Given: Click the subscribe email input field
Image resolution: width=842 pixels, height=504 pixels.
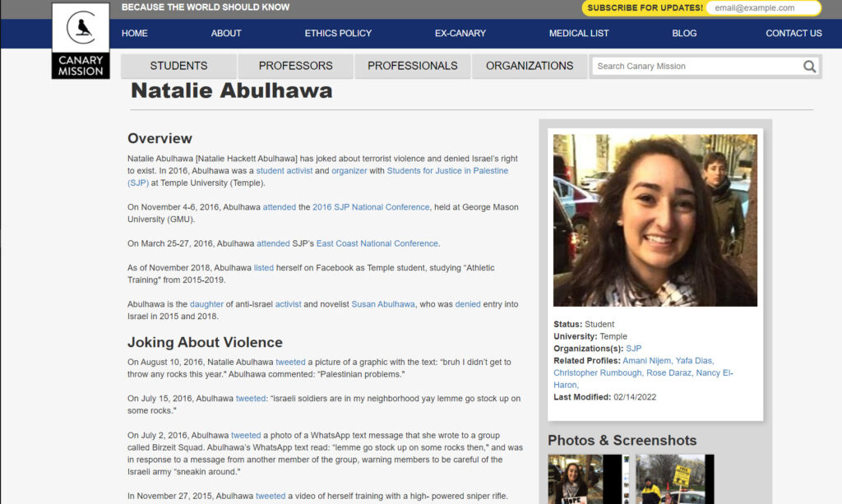Looking at the screenshot, I should (762, 8).
